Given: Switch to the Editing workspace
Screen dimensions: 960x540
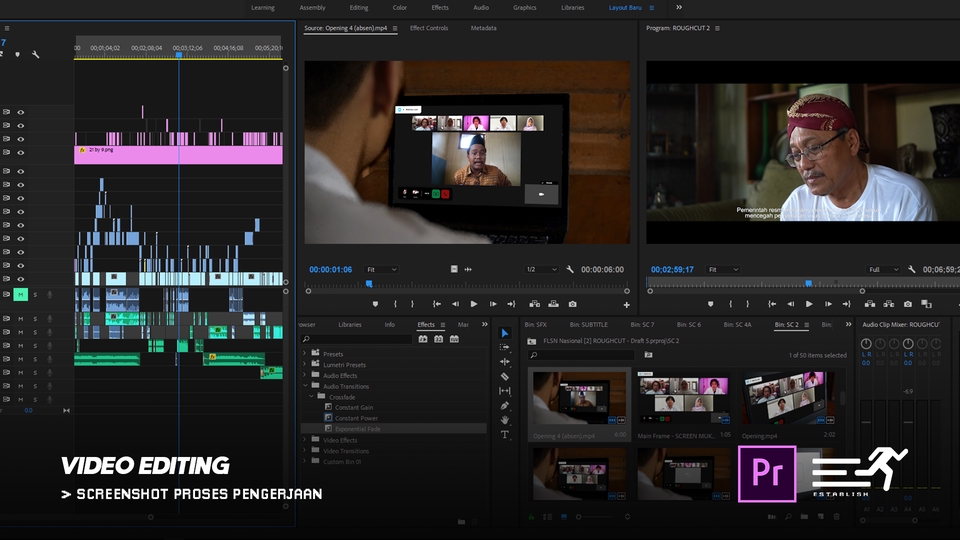Looking at the screenshot, I should [x=359, y=8].
